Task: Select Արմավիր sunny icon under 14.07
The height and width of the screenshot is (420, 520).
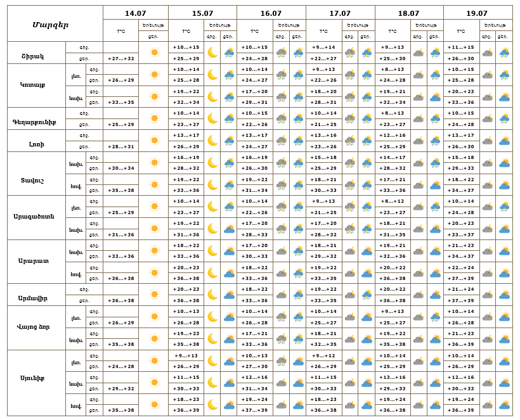Action: (x=153, y=295)
